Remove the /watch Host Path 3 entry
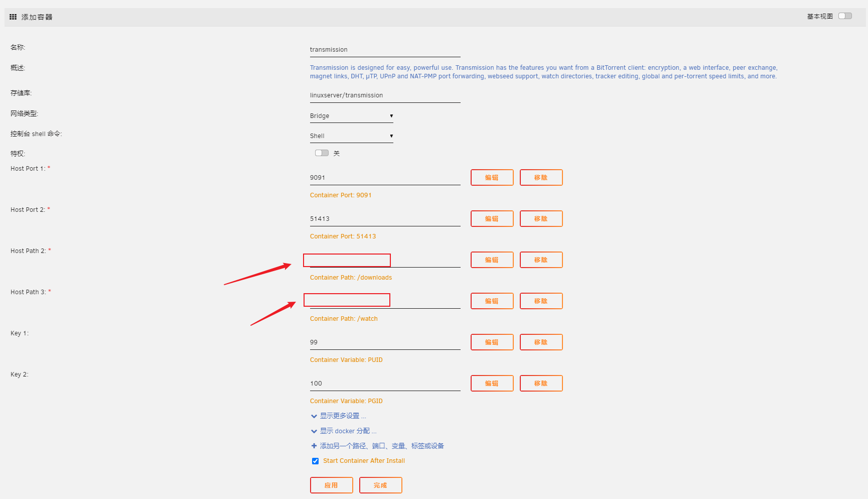Image resolution: width=868 pixels, height=499 pixels. (x=541, y=301)
